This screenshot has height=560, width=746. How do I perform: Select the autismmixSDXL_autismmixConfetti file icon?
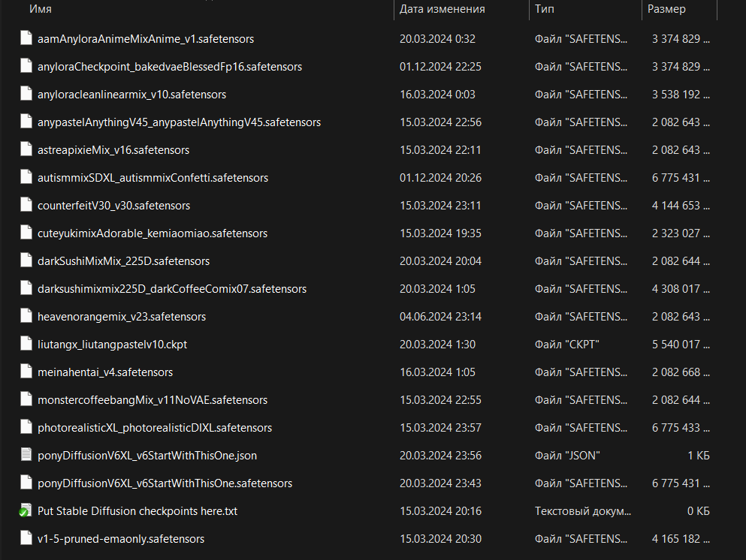(x=26, y=177)
